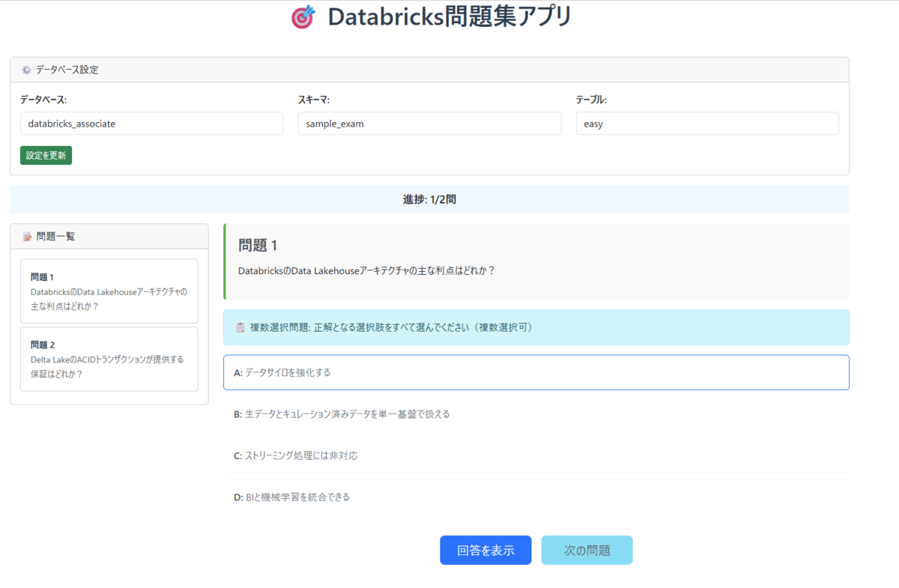Viewport: 899px width, 588px height.
Task: Click the テーブル input field
Action: [x=707, y=124]
